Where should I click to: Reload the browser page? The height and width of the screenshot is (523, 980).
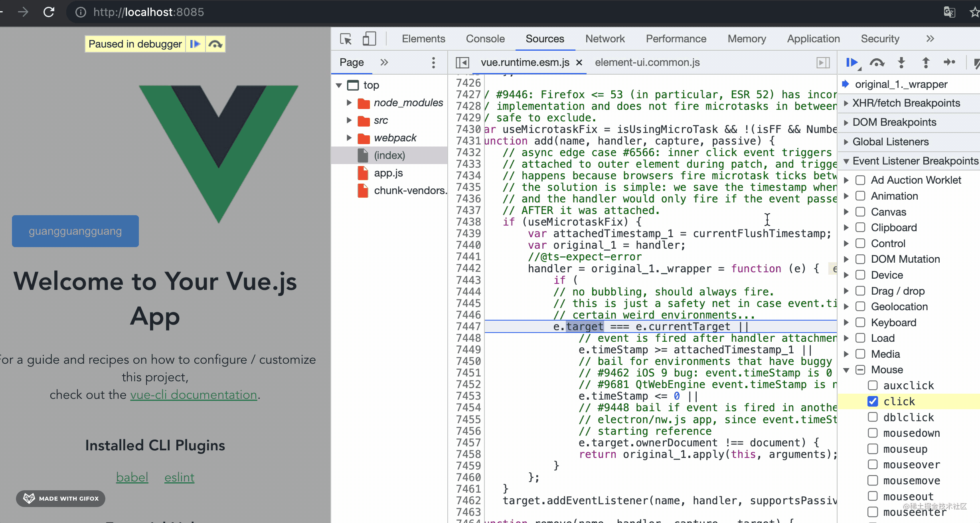pyautogui.click(x=49, y=12)
